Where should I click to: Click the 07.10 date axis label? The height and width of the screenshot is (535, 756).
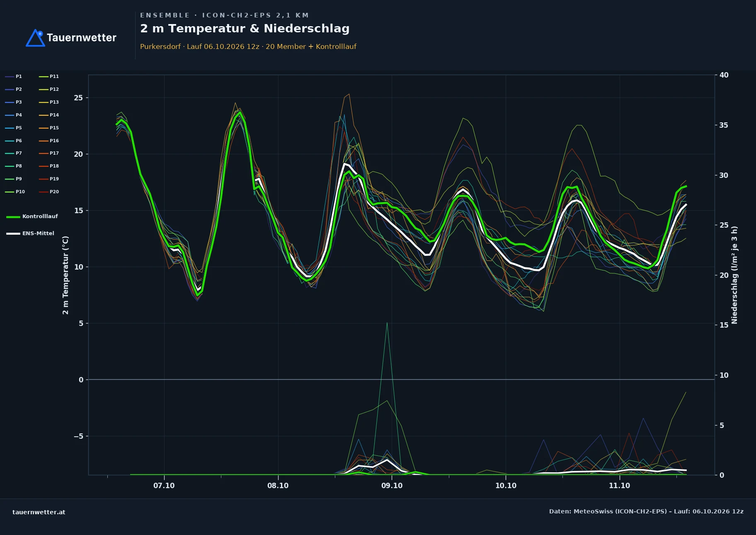point(164,486)
